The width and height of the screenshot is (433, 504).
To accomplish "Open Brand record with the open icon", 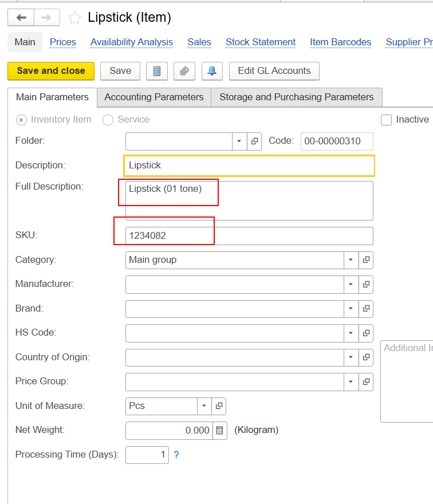I will [366, 309].
